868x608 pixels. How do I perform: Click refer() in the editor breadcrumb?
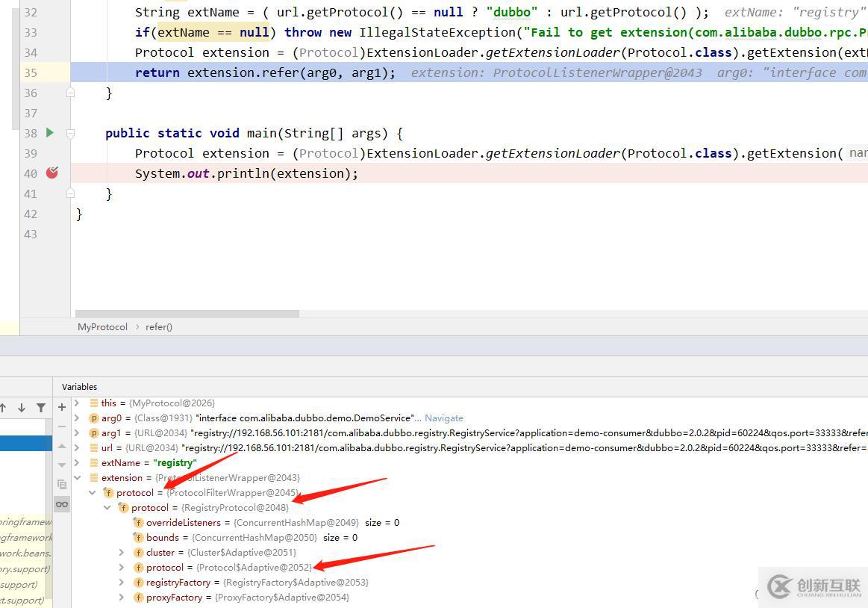(158, 327)
